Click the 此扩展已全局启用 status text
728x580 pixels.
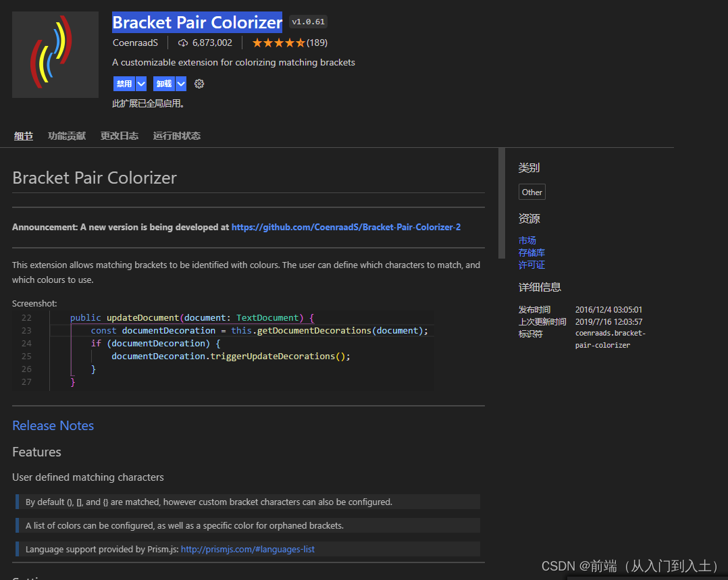tap(148, 103)
